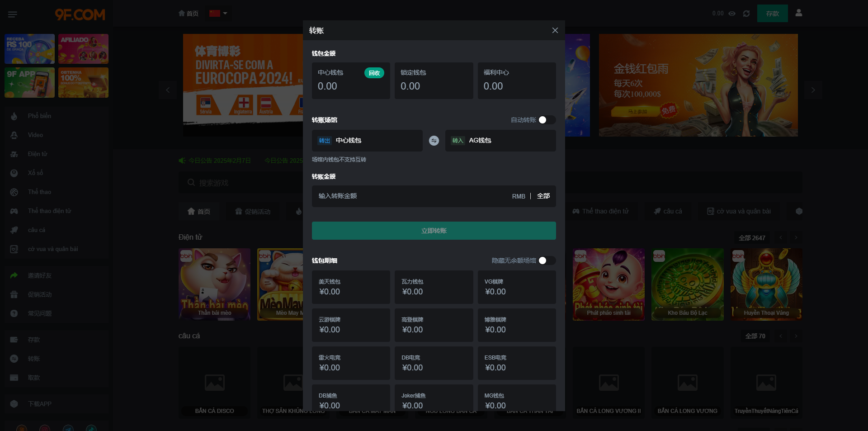868x431 pixels.
Task: Close the 转账 dialog
Action: click(555, 30)
